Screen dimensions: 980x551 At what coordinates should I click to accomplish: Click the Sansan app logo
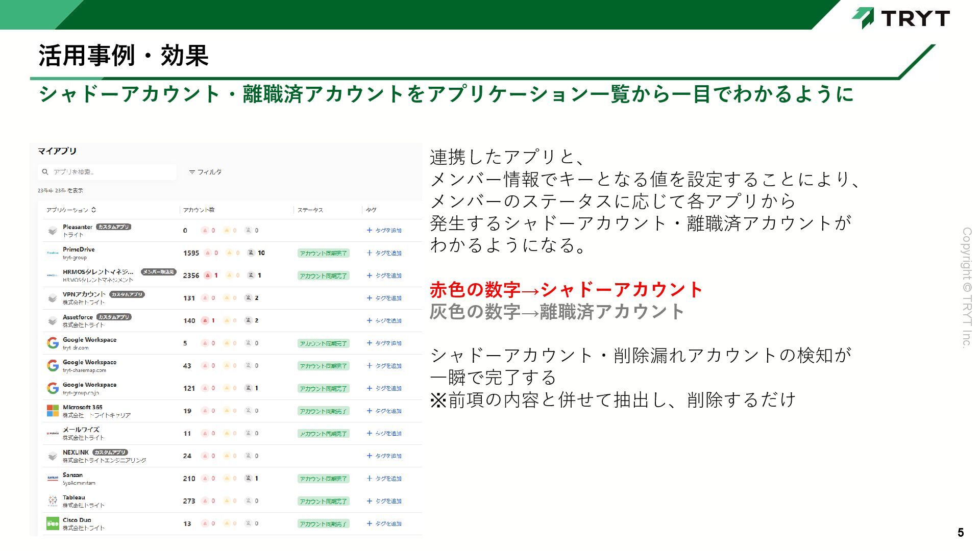(53, 479)
